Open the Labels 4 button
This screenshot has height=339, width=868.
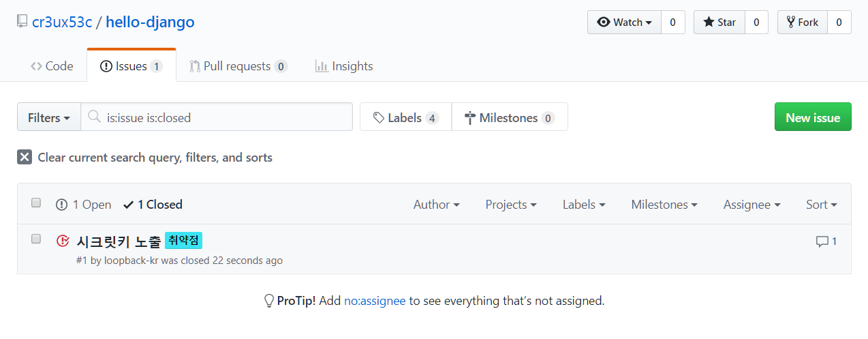coord(405,117)
